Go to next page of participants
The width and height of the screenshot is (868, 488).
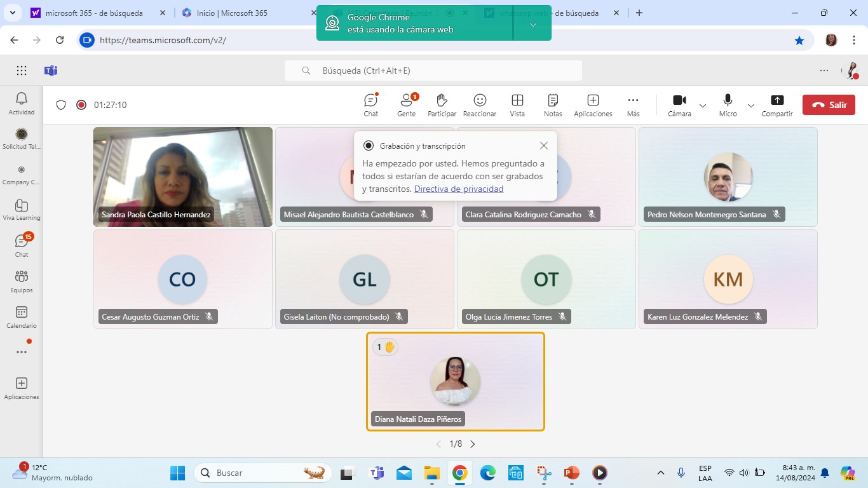[472, 444]
